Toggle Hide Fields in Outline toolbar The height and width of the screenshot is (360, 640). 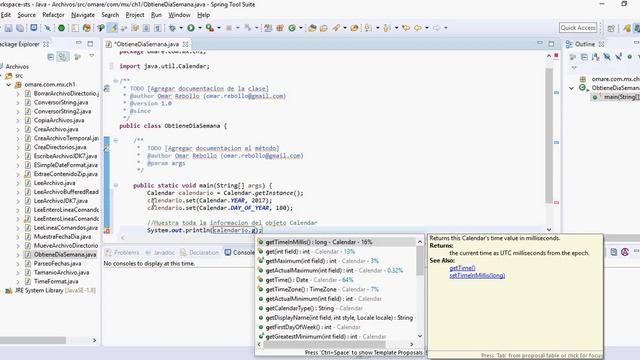point(607,57)
